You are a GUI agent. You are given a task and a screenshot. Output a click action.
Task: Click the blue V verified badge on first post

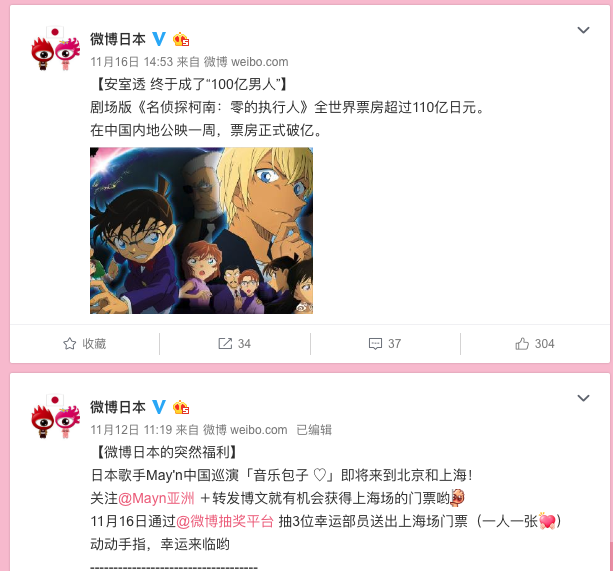[159, 39]
